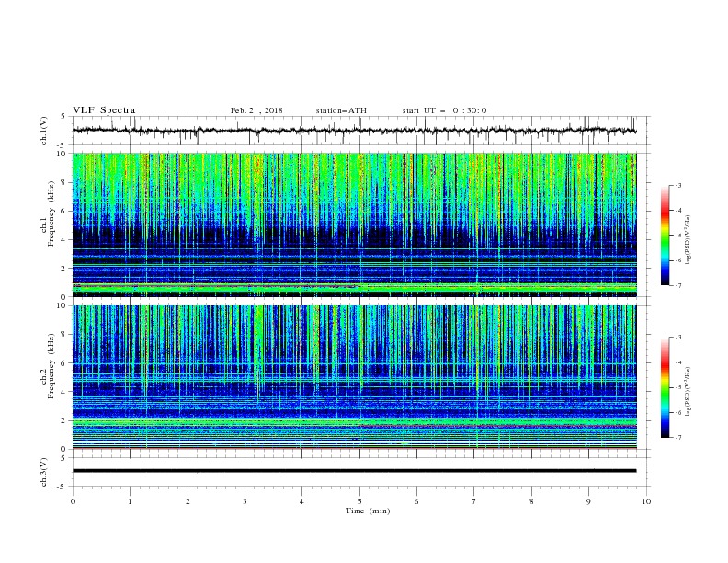Click the ch.2 spectrogram color scale bar

(665, 387)
